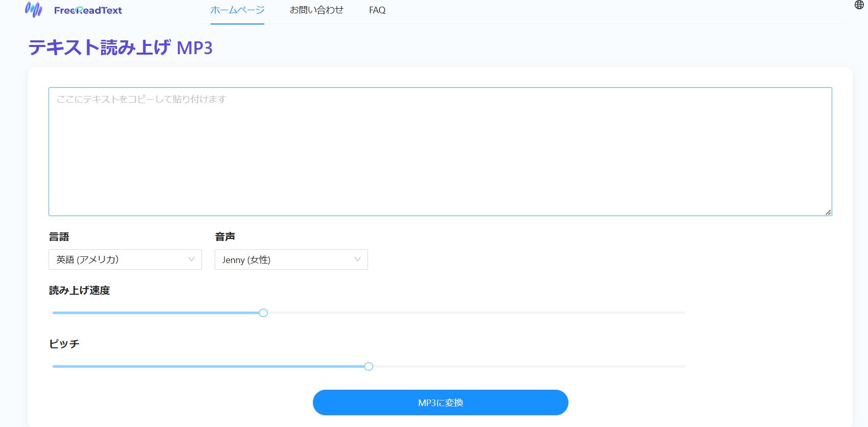This screenshot has height=427, width=868.
Task: Focus the text paste input area
Action: point(440,152)
